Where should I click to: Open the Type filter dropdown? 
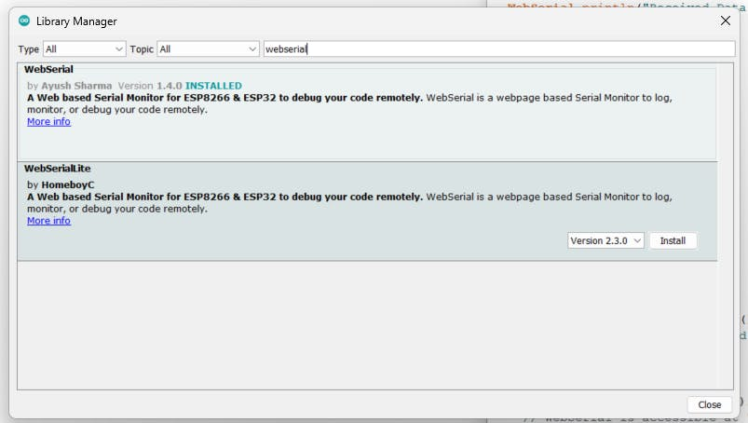pos(84,49)
